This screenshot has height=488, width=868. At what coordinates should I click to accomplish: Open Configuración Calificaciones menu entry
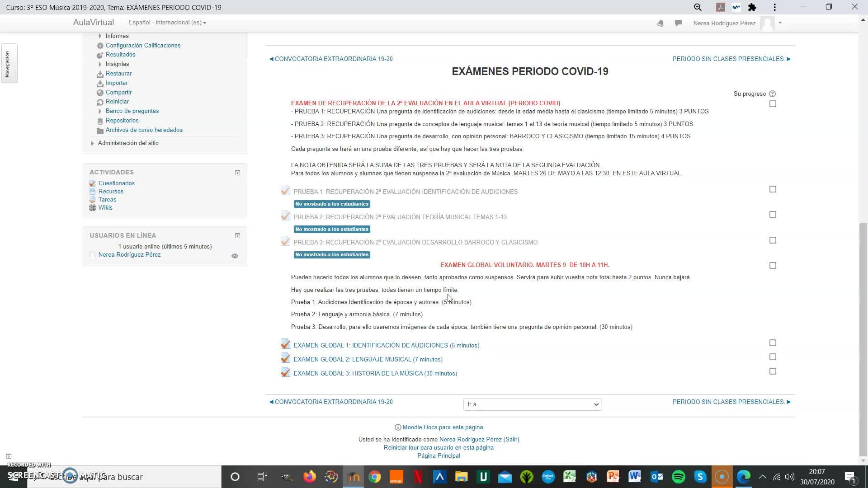143,46
